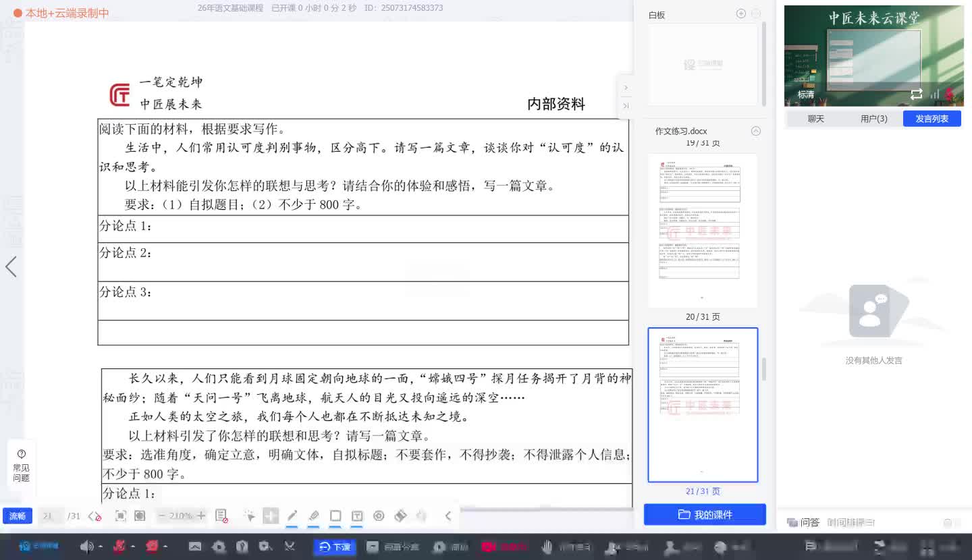Click the eraser tool in the toolbar

tap(400, 515)
